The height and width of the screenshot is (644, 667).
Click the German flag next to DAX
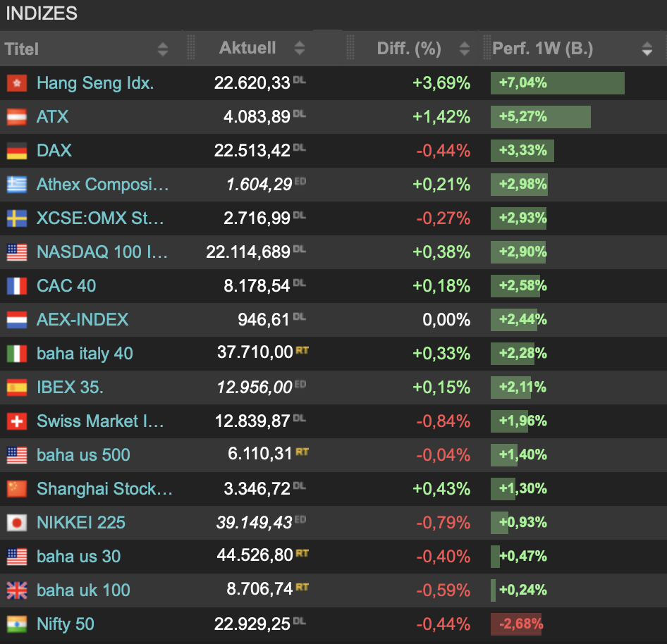coord(17,151)
